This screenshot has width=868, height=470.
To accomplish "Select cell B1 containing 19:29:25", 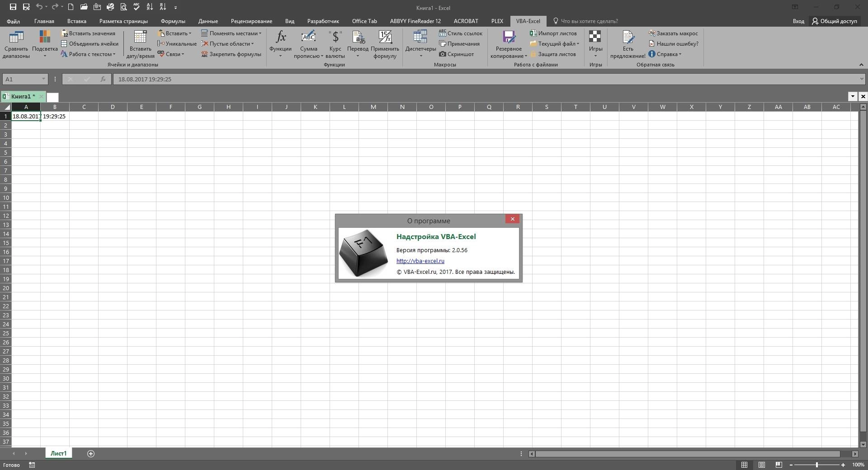I will point(55,117).
